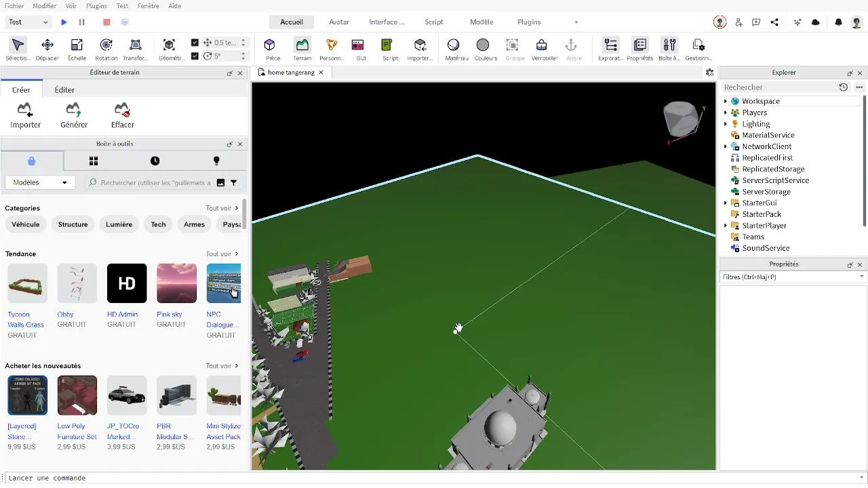Pick the Rotation tool

[x=106, y=49]
